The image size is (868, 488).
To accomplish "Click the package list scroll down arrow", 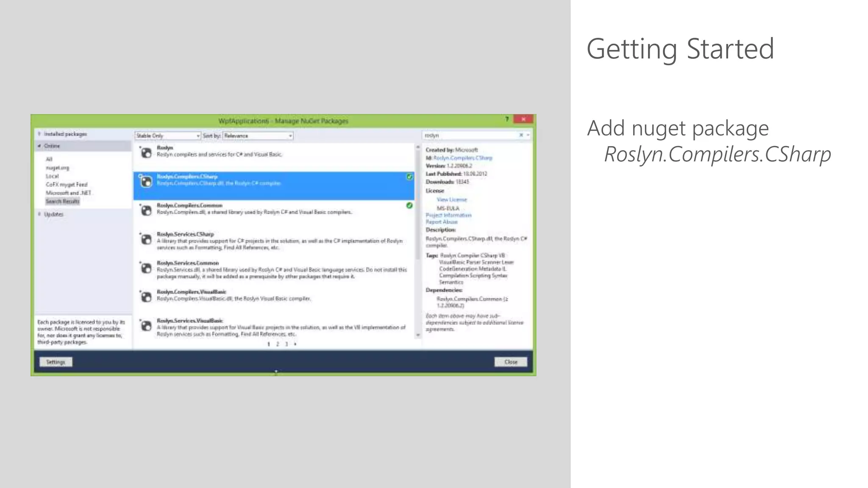I will pos(418,335).
